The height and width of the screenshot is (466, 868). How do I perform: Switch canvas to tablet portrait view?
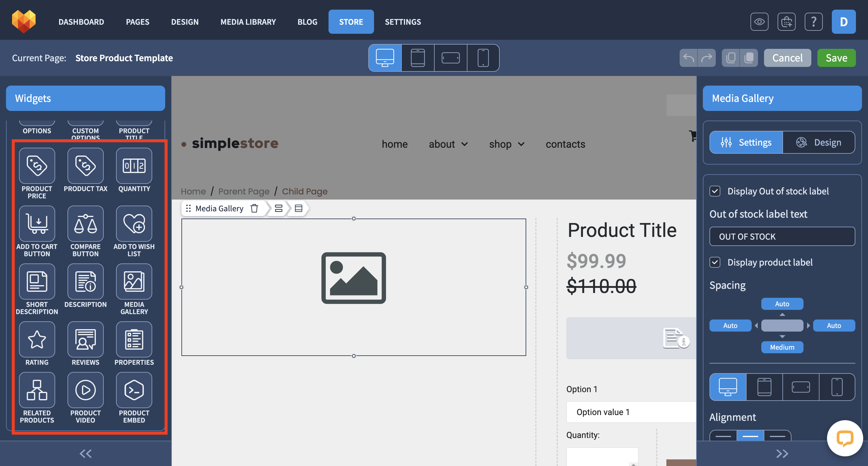click(418, 58)
